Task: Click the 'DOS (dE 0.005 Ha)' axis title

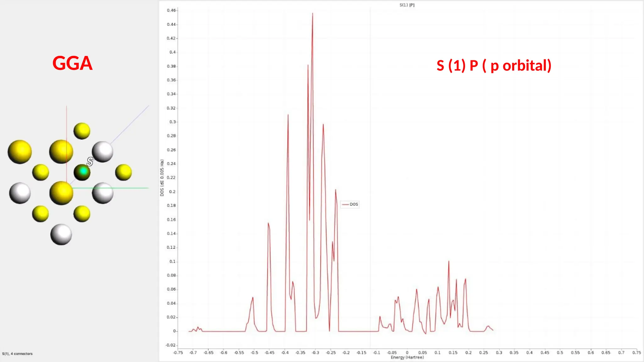Action: (162, 178)
